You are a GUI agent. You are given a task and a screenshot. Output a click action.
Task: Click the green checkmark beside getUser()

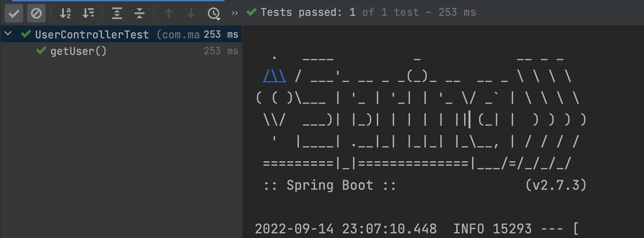click(x=41, y=51)
